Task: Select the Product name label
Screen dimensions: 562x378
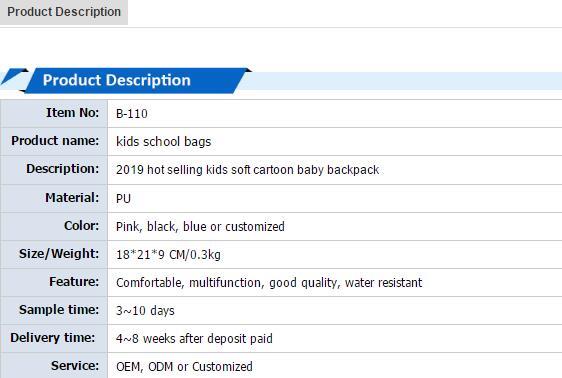Action: [x=55, y=141]
